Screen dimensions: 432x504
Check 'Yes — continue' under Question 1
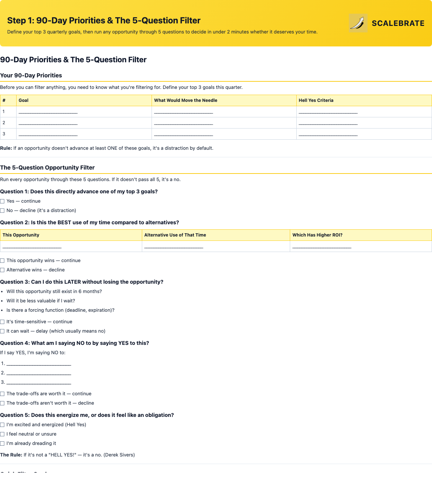pos(2,201)
